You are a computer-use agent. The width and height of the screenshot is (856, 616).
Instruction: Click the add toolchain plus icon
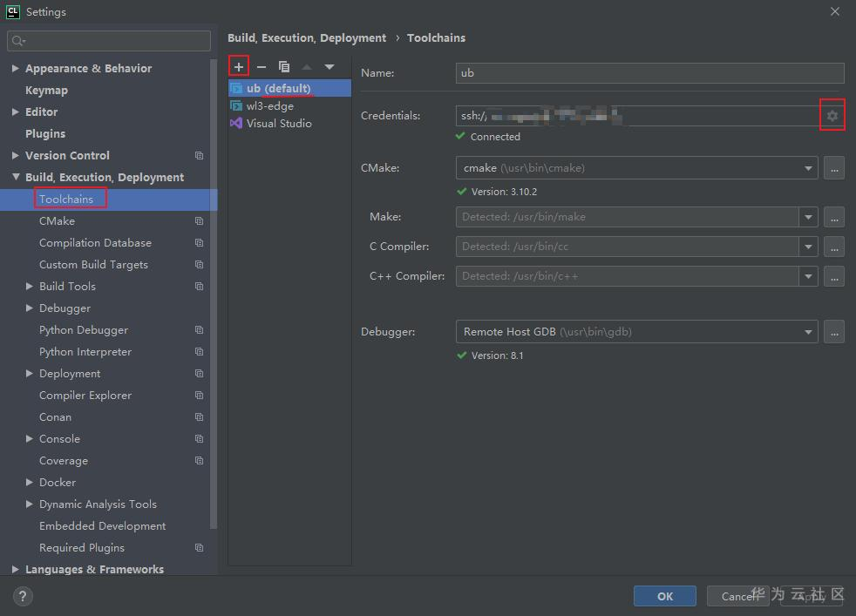point(239,66)
